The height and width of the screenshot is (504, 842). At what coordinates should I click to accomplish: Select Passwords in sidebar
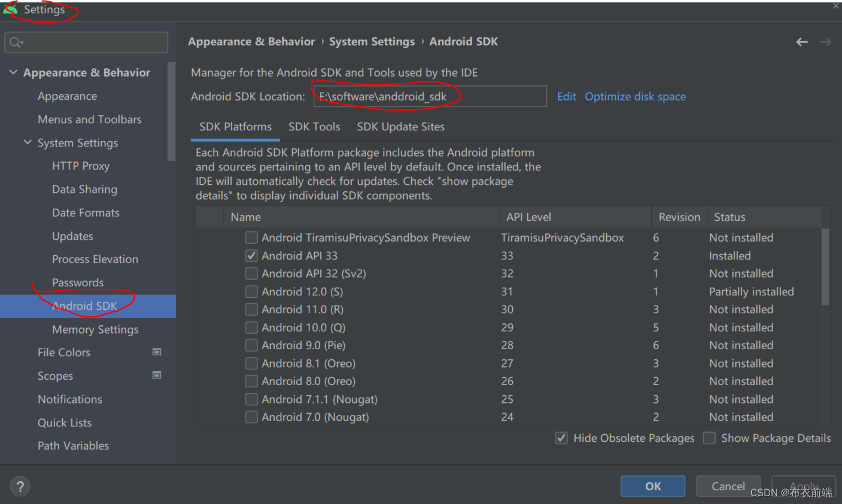tap(78, 283)
